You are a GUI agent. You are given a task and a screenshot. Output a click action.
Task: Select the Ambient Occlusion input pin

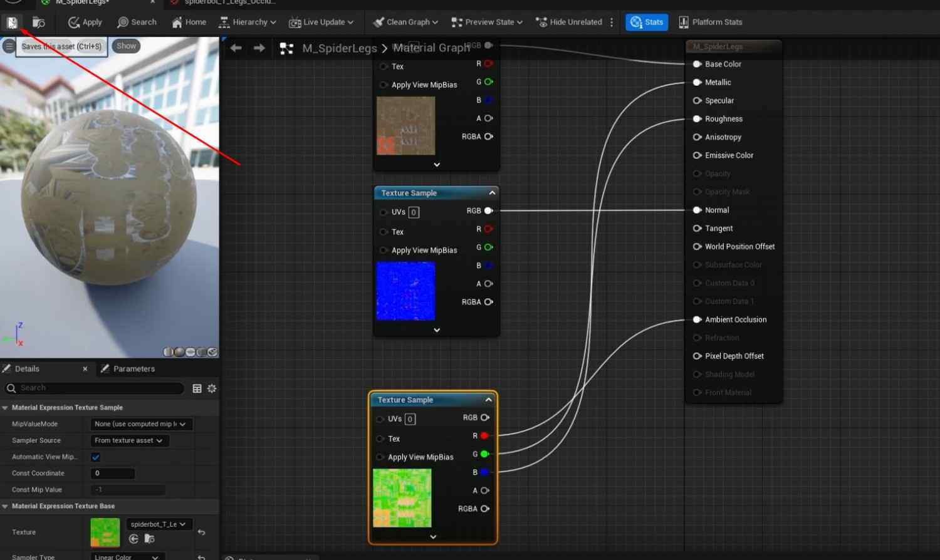click(x=697, y=320)
